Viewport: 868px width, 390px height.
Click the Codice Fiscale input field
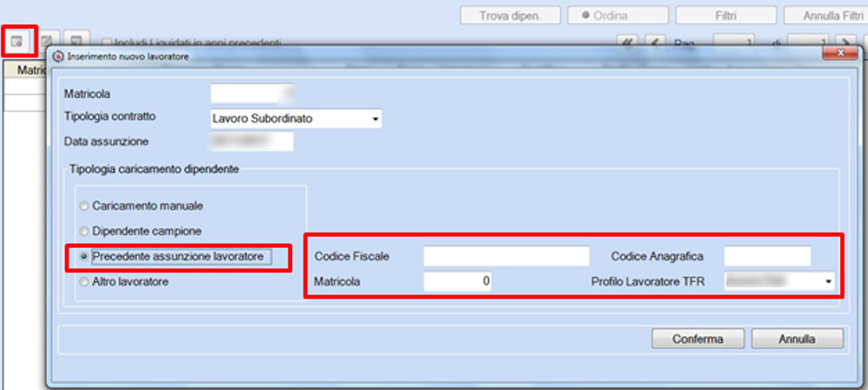[x=507, y=256]
